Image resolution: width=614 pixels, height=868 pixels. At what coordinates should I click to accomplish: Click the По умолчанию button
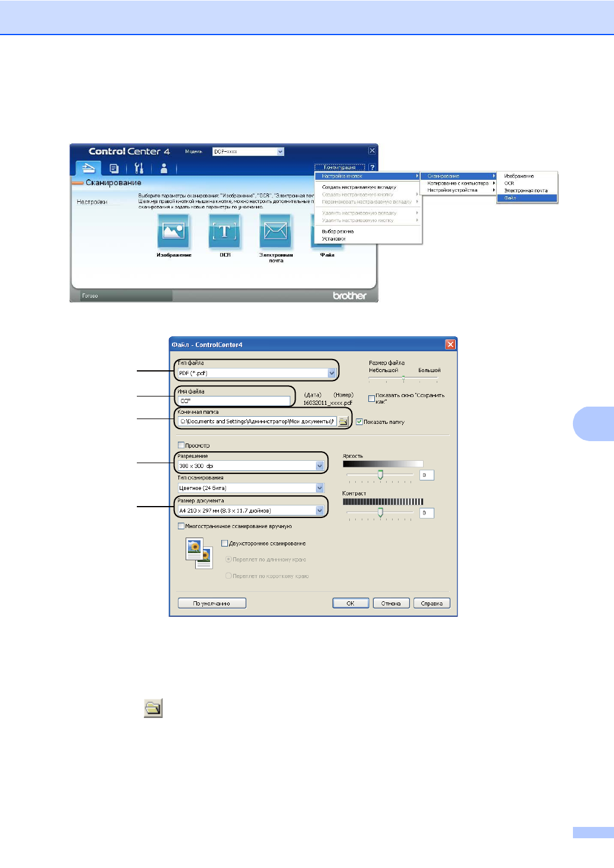212,604
